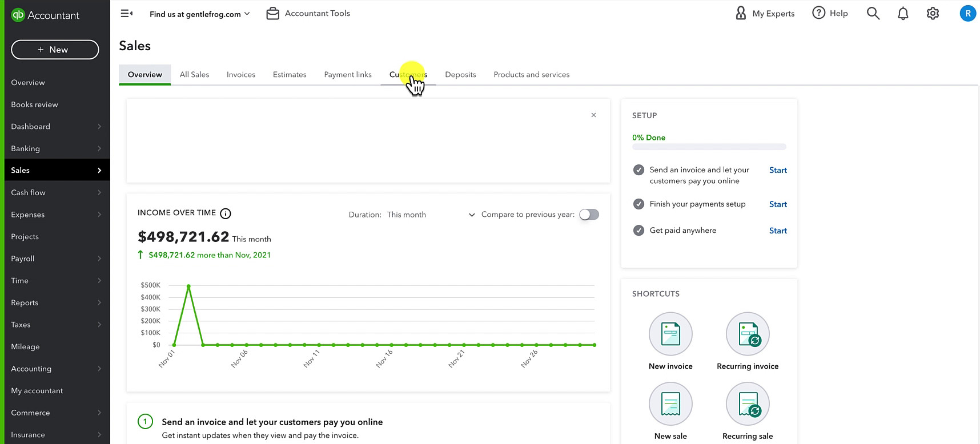Click Start next to 'Send an invoice'
The width and height of the screenshot is (980, 444).
click(778, 170)
